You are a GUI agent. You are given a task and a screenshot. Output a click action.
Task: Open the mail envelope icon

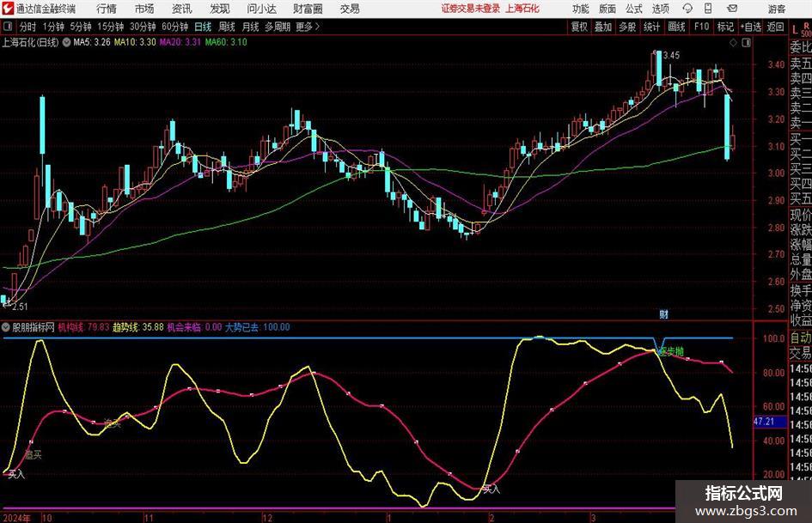coord(732,9)
